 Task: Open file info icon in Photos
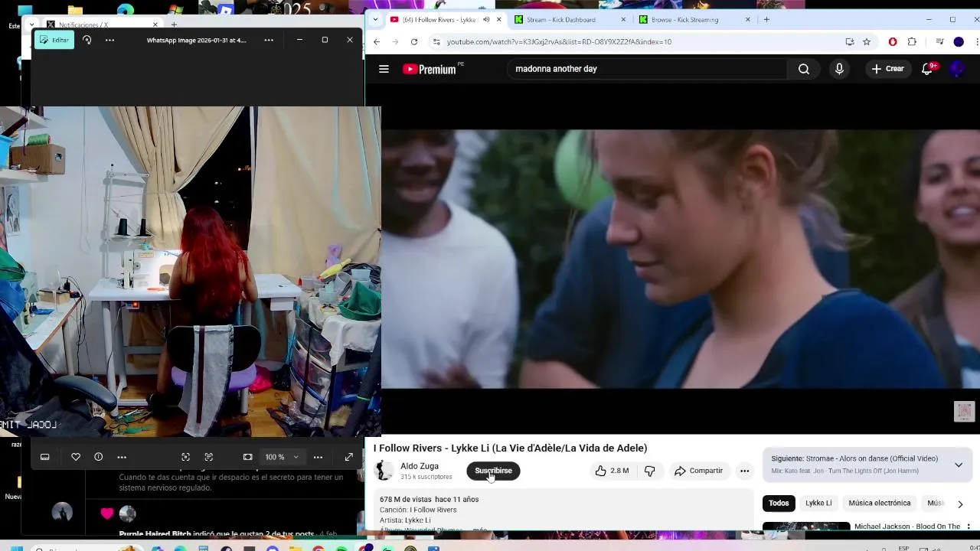pos(99,457)
